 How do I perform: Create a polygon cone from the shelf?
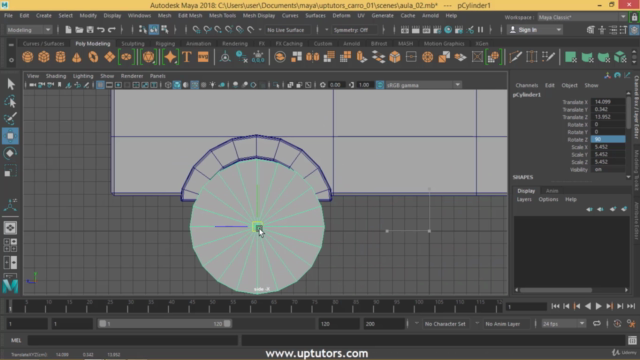(77, 57)
